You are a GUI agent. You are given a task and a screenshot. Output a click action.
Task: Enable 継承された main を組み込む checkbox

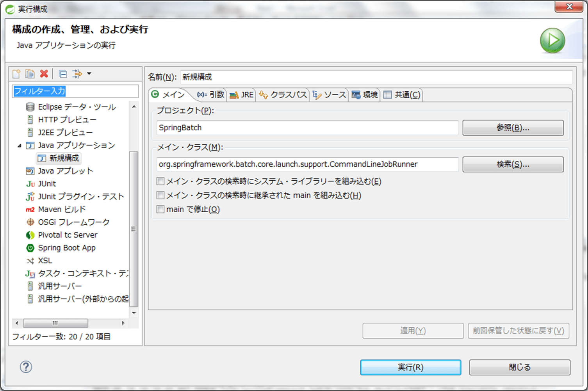pyautogui.click(x=160, y=195)
